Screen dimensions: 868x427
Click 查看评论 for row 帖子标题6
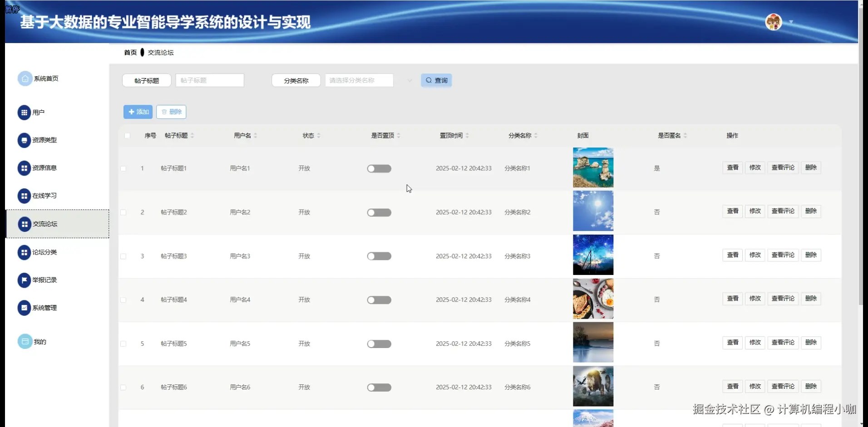[x=783, y=386]
